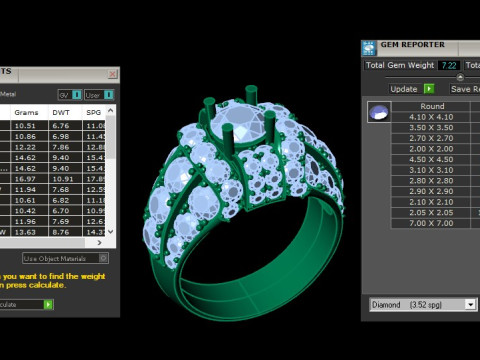Screen dimensions: 480x360
Task: Adjust the Gem Reporter slider handle
Action: (x=460, y=77)
